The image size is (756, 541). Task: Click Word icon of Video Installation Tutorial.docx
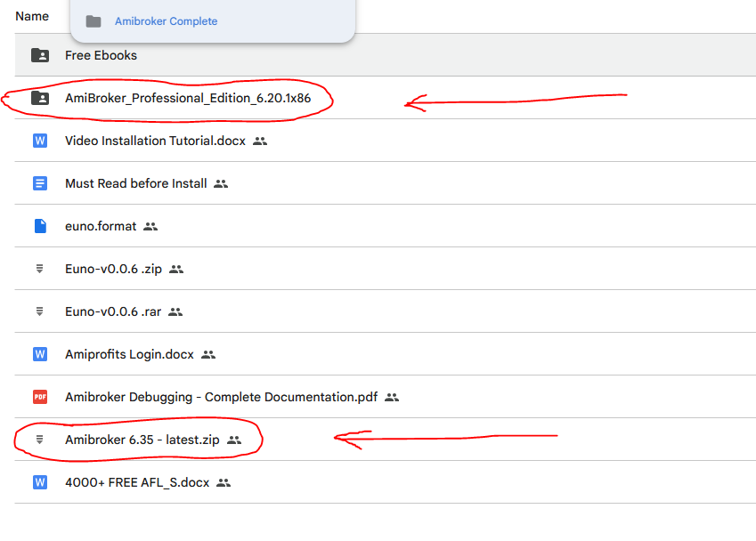tap(40, 141)
